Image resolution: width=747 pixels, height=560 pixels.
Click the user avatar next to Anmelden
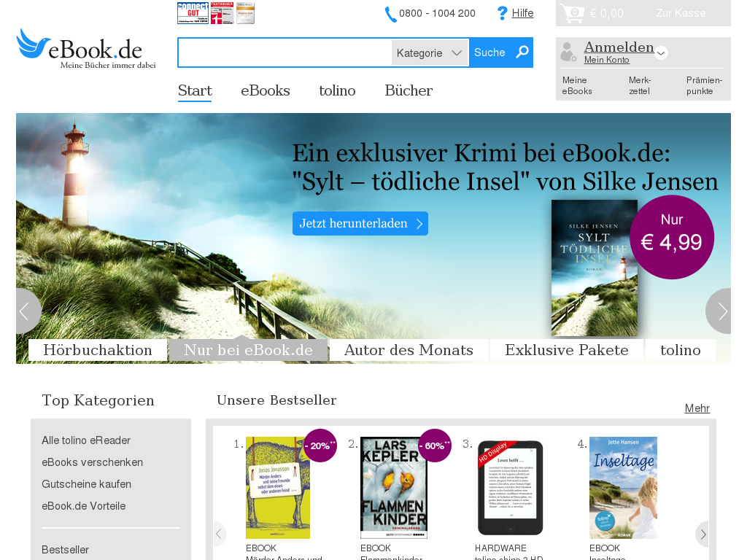coord(568,51)
